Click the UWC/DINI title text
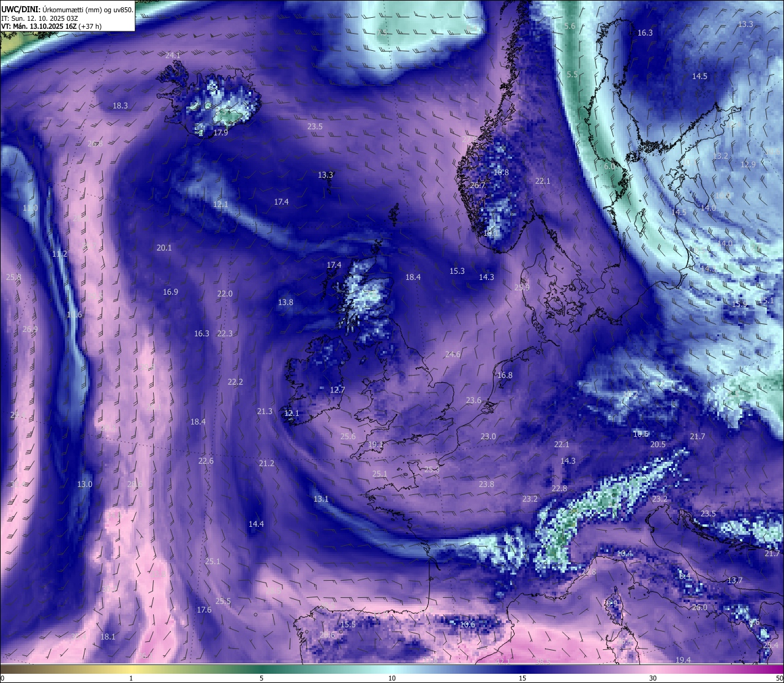This screenshot has width=784, height=683. click(21, 9)
